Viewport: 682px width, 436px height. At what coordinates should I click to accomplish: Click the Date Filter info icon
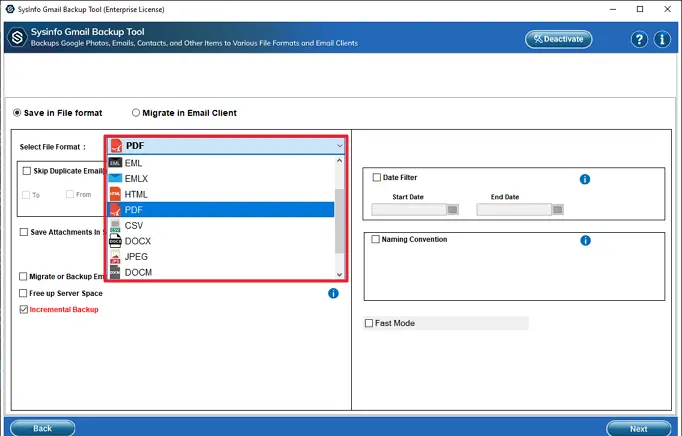pyautogui.click(x=585, y=179)
